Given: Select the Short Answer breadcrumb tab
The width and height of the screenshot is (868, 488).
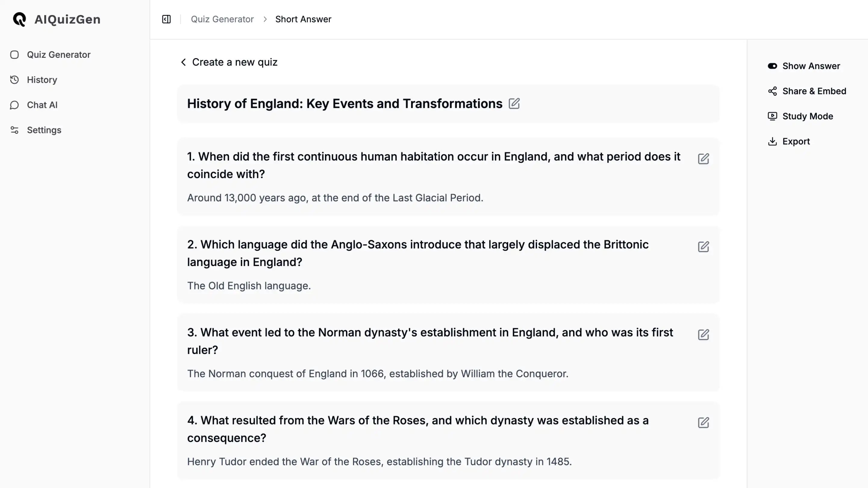Looking at the screenshot, I should pyautogui.click(x=303, y=19).
